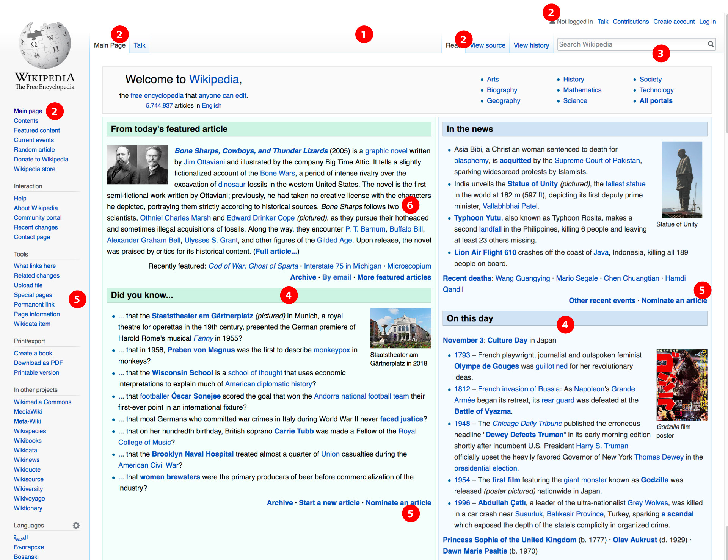
Task: Click Start a new article link
Action: 329,503
